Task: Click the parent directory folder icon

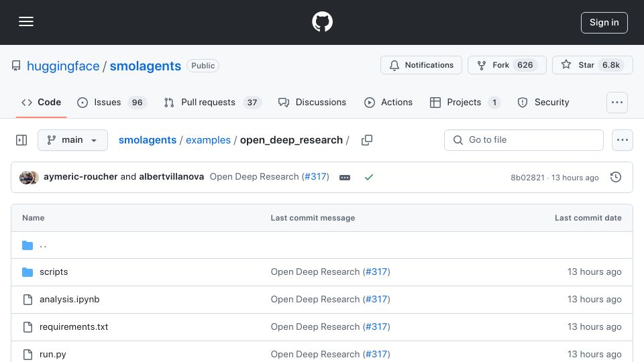Action: point(28,245)
